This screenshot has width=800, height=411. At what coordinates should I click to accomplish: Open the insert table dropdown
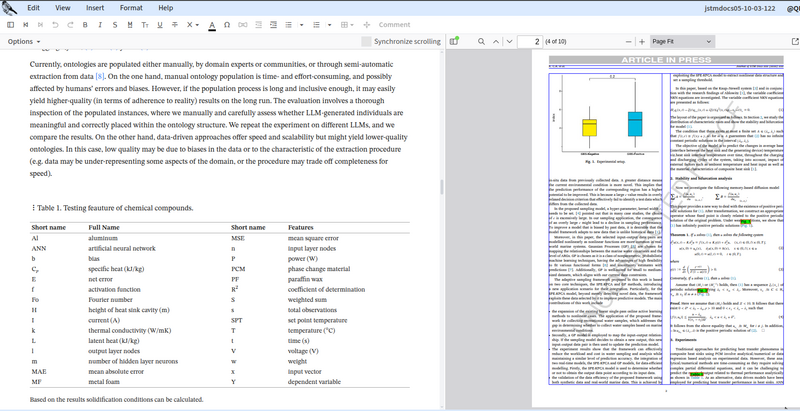click(347, 24)
